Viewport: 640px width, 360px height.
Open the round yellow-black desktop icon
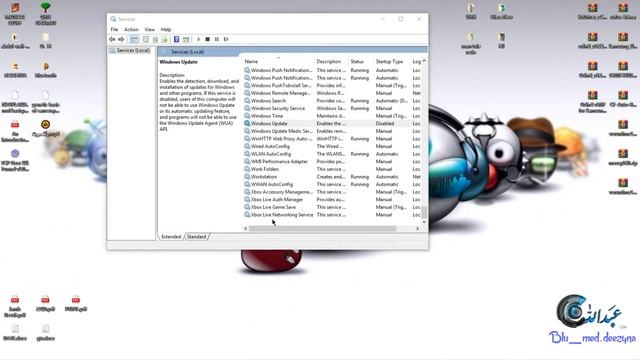point(46,124)
